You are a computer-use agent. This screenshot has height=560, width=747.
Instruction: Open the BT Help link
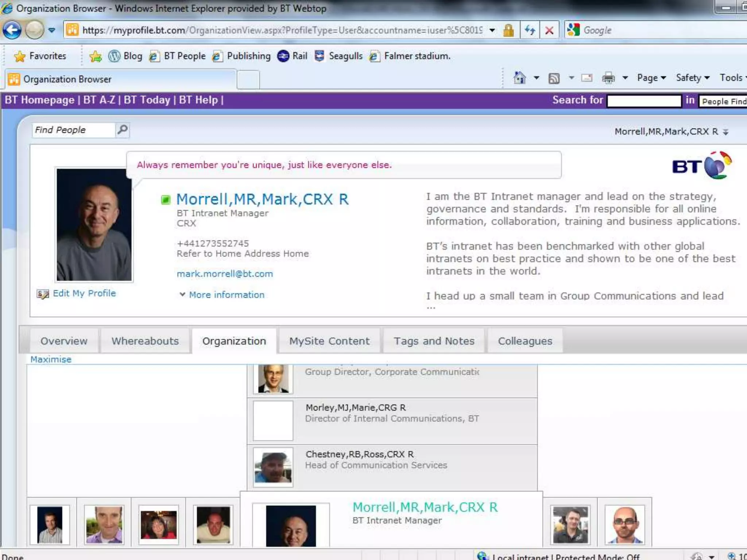(x=198, y=100)
